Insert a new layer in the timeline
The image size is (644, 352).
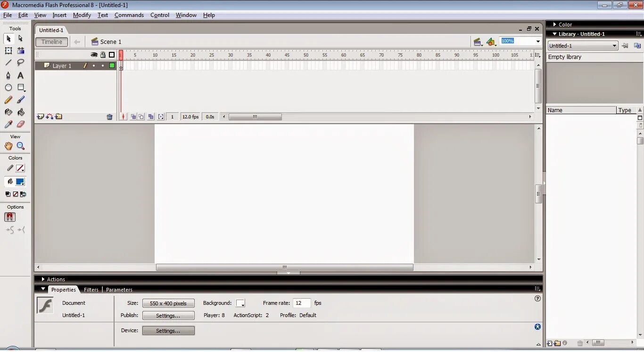coord(40,117)
